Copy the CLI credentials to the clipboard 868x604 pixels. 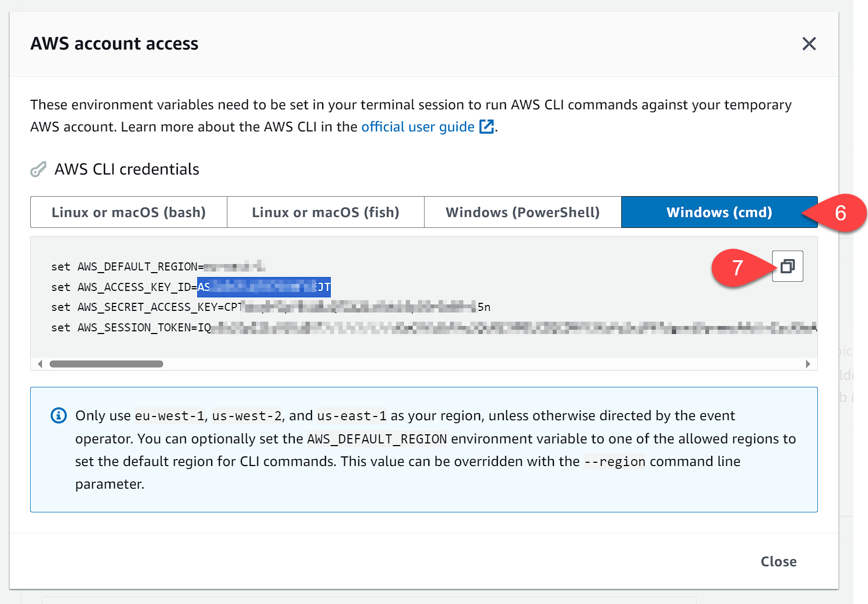tap(787, 266)
